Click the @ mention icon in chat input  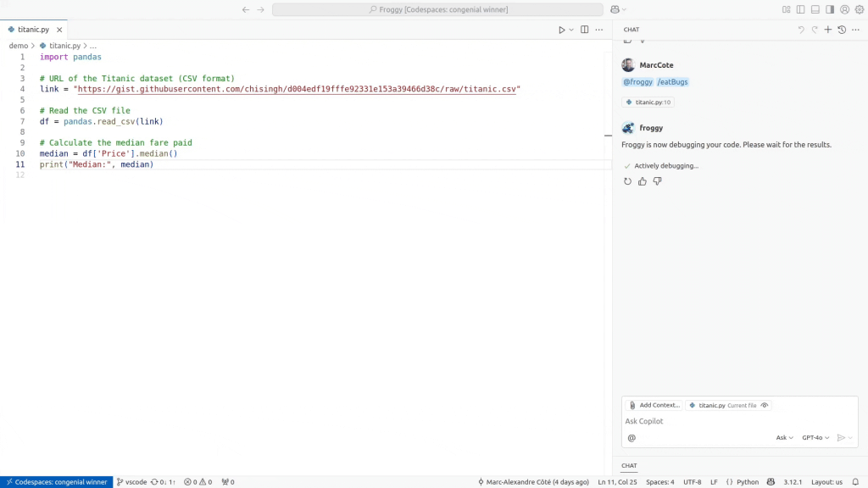pyautogui.click(x=632, y=438)
